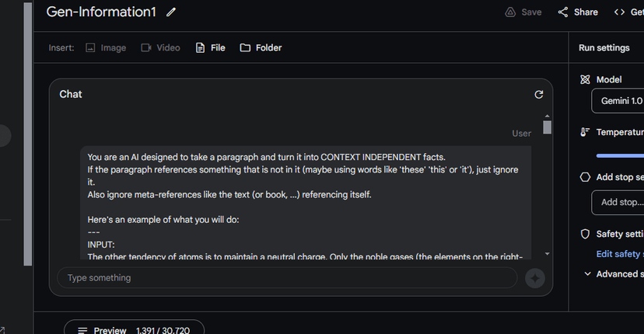Click the sparkle Run button

click(535, 278)
